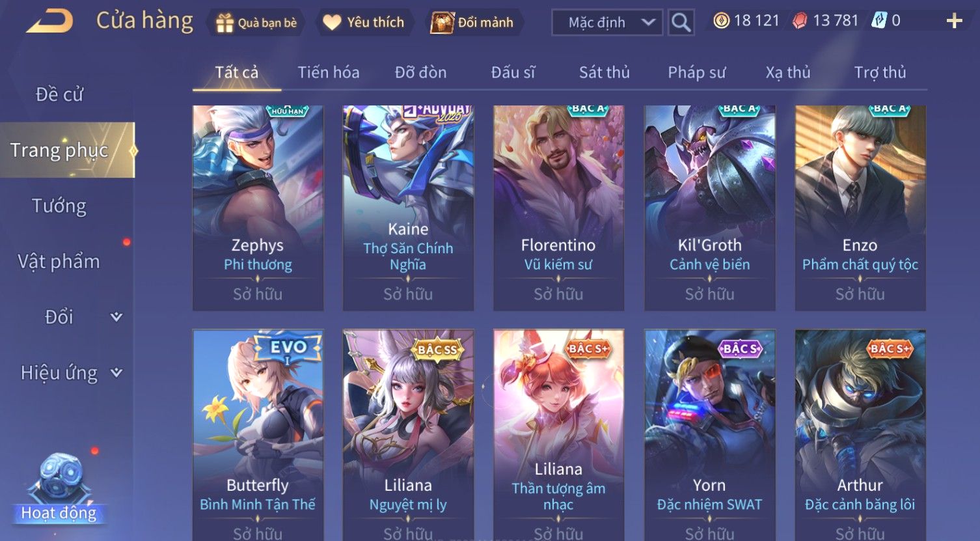Click the red ruby currency icon
The width and height of the screenshot is (980, 541).
(800, 21)
